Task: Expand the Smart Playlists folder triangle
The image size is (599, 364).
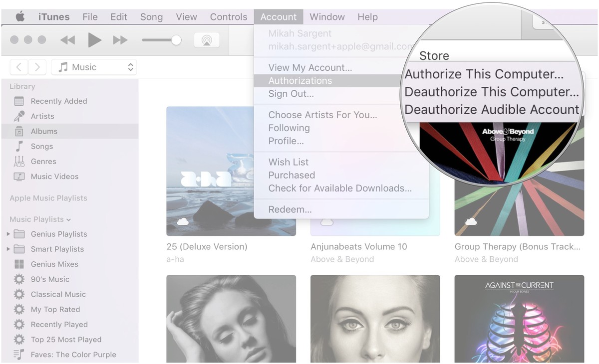Action: click(8, 249)
